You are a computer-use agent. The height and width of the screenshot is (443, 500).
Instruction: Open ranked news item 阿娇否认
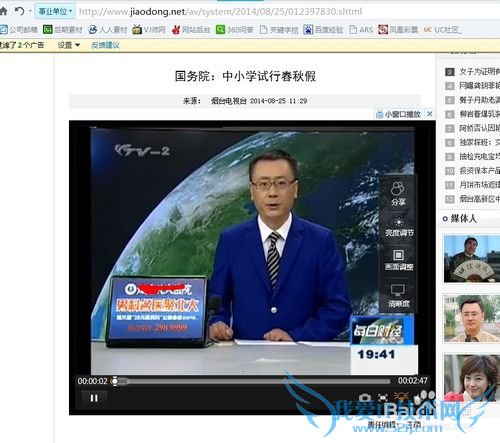[473, 128]
